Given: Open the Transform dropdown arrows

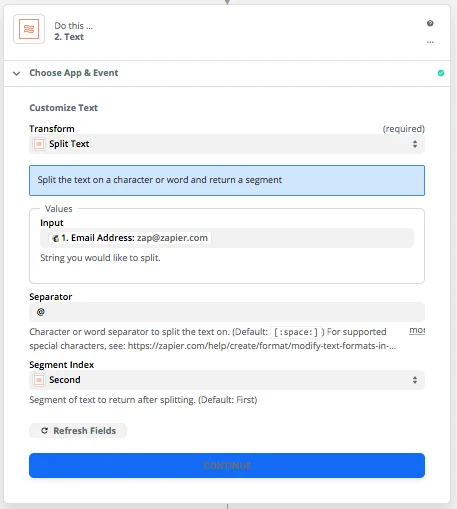Looking at the screenshot, I should 415,144.
